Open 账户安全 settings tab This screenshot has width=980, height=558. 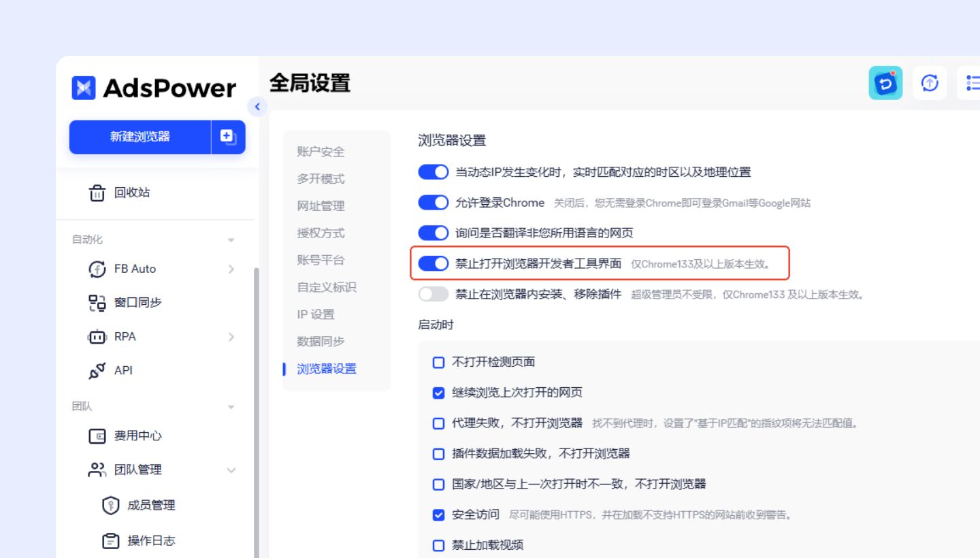(321, 152)
